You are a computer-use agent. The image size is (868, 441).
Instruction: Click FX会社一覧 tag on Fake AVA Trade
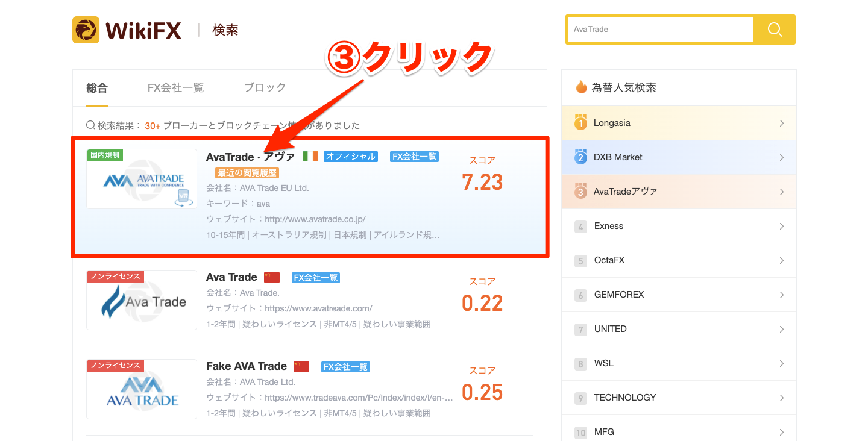(x=345, y=367)
